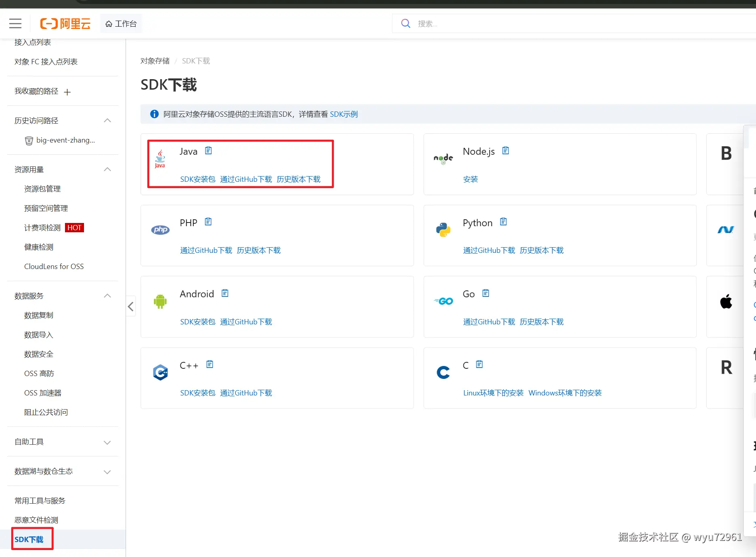Screen dimensions: 756x557
Task: Open the 工作台 workbench home
Action: [121, 24]
